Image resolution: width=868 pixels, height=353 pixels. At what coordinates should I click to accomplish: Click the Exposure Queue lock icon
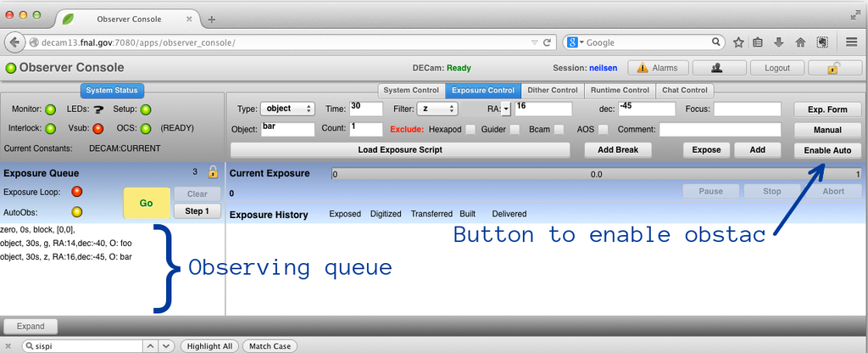pyautogui.click(x=213, y=172)
